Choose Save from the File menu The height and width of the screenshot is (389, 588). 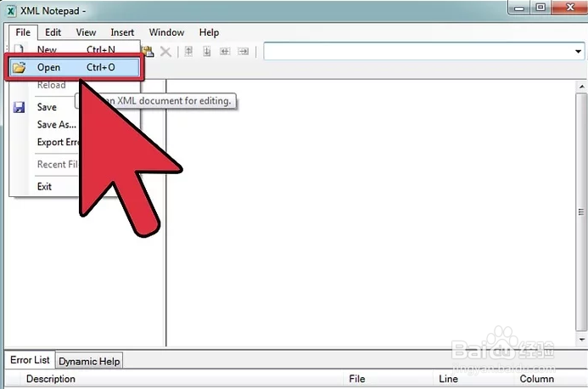[47, 107]
